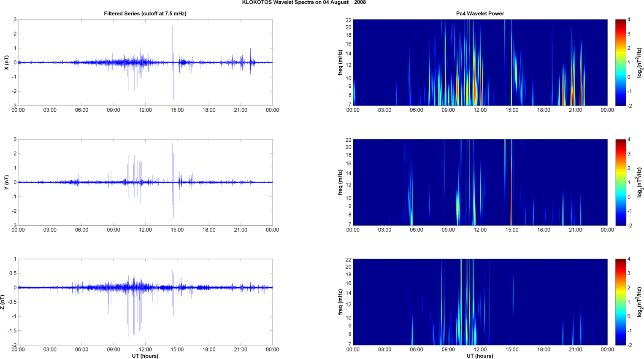Click the Z (nT) filtered series plot
This screenshot has height=359, width=644.
point(145,302)
